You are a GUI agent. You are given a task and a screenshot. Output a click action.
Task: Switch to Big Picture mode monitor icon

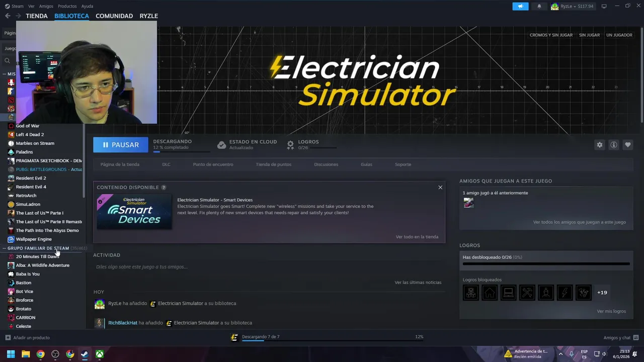pos(604,7)
